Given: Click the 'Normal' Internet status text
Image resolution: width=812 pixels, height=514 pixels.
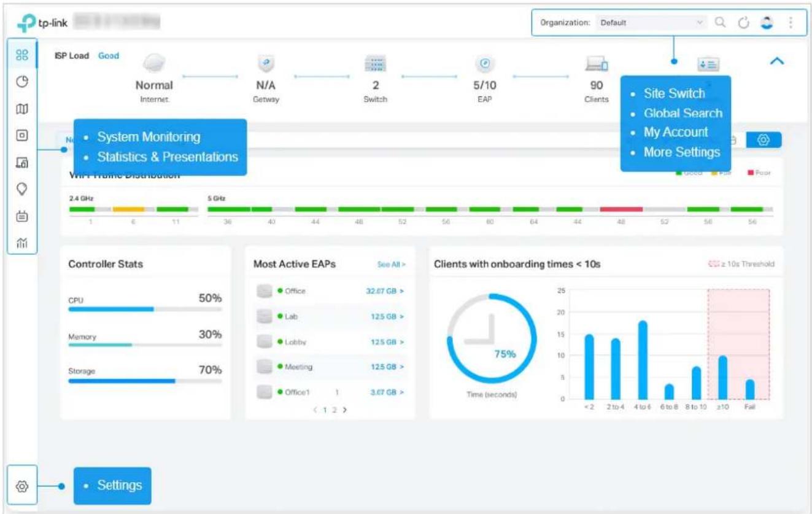Looking at the screenshot, I should click(x=154, y=85).
